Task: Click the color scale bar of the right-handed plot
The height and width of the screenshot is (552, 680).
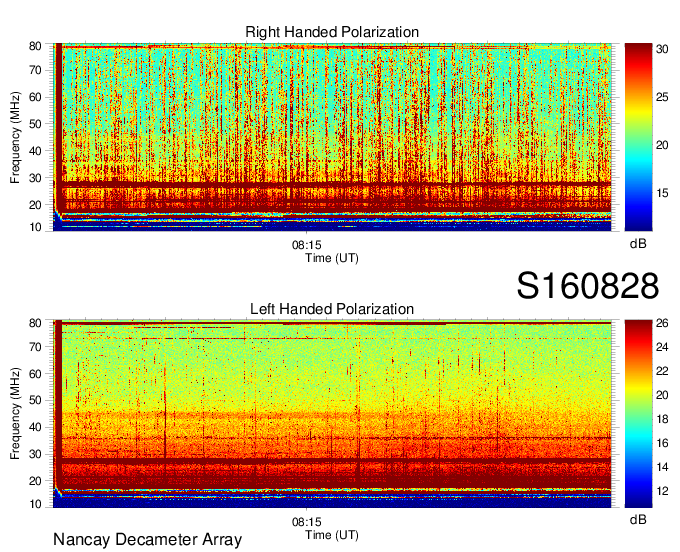Action: pos(638,137)
